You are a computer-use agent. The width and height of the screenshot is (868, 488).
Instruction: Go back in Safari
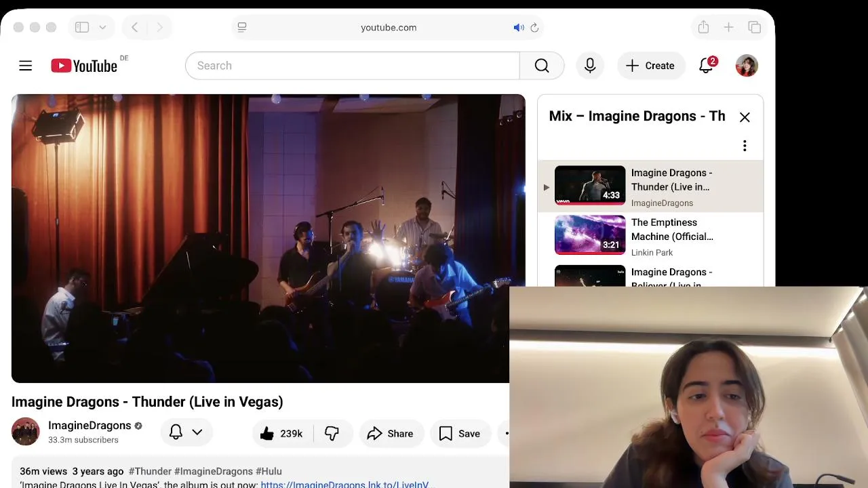point(135,27)
